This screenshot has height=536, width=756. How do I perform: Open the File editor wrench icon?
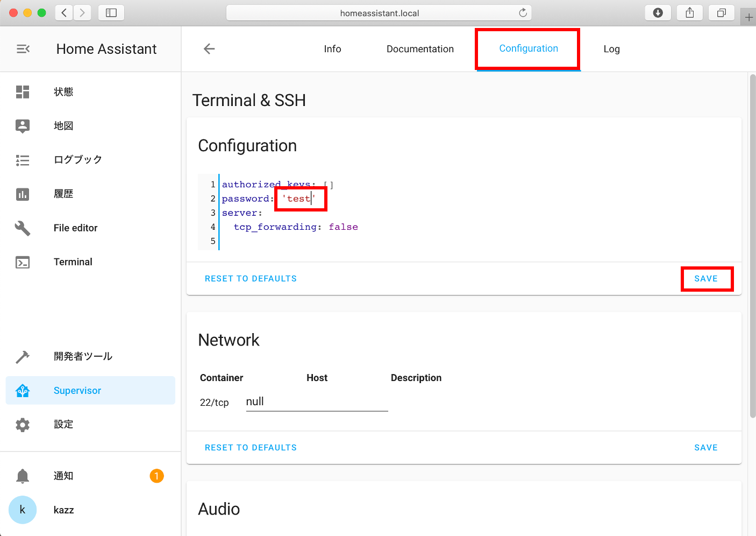click(23, 228)
